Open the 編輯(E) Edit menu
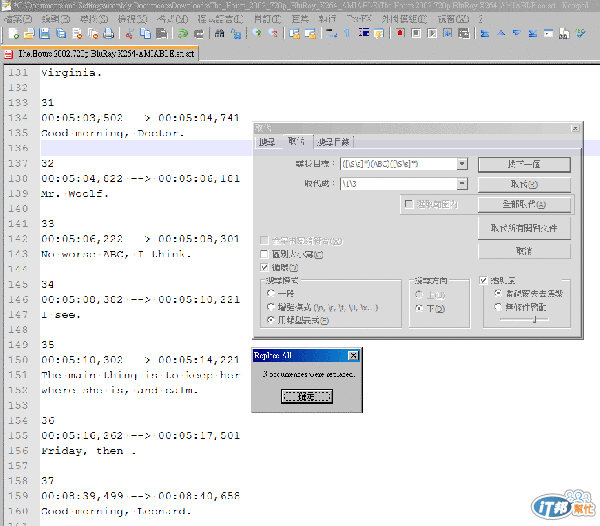 [56, 19]
